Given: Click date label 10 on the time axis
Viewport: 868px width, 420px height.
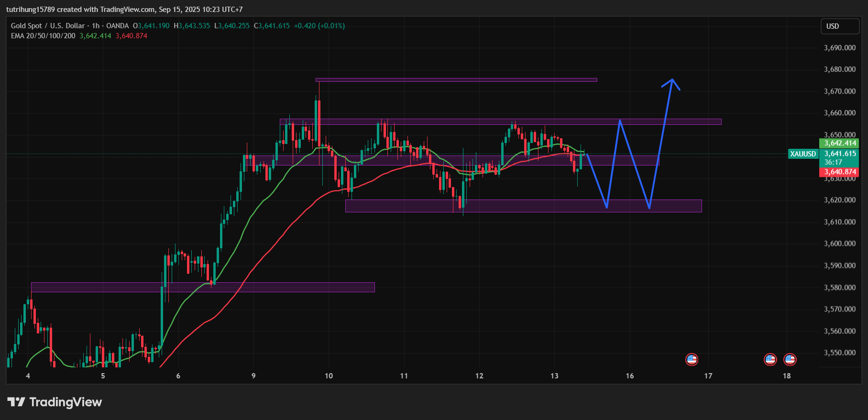Looking at the screenshot, I should (x=329, y=376).
